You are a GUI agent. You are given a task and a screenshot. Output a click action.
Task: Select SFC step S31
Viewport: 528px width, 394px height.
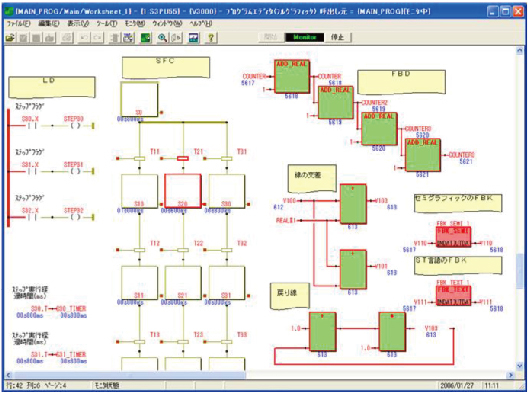tap(227, 283)
